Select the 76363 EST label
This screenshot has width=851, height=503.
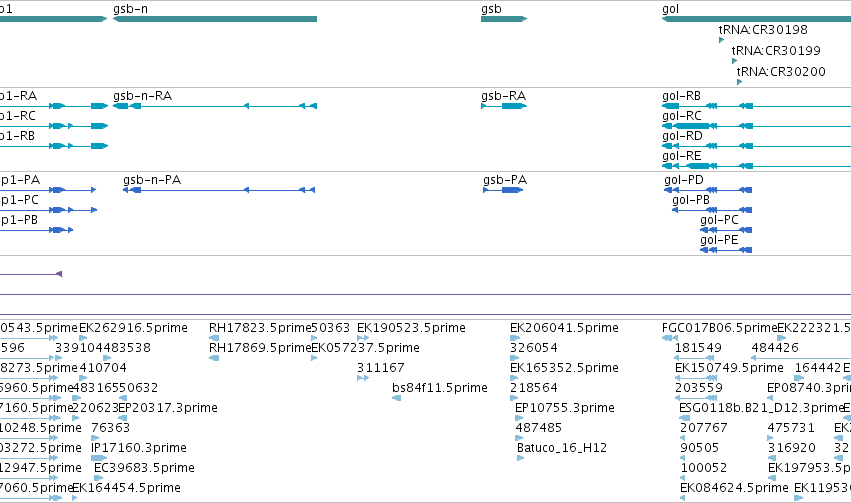[x=110, y=428]
